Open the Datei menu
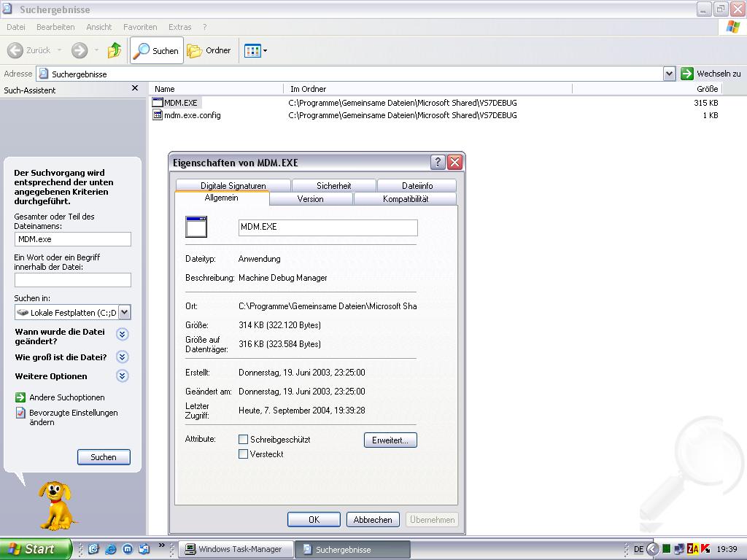Viewport: 747px width, 560px height. pos(16,27)
